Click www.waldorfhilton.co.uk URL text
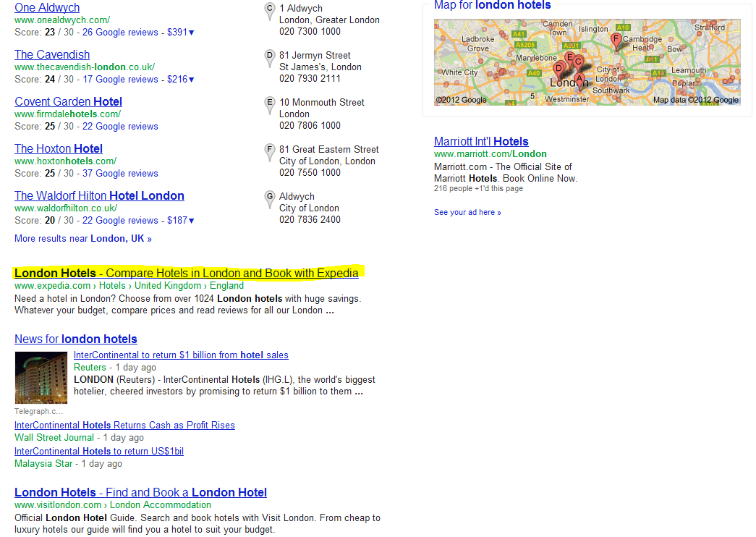756x537 pixels. pyautogui.click(x=66, y=208)
